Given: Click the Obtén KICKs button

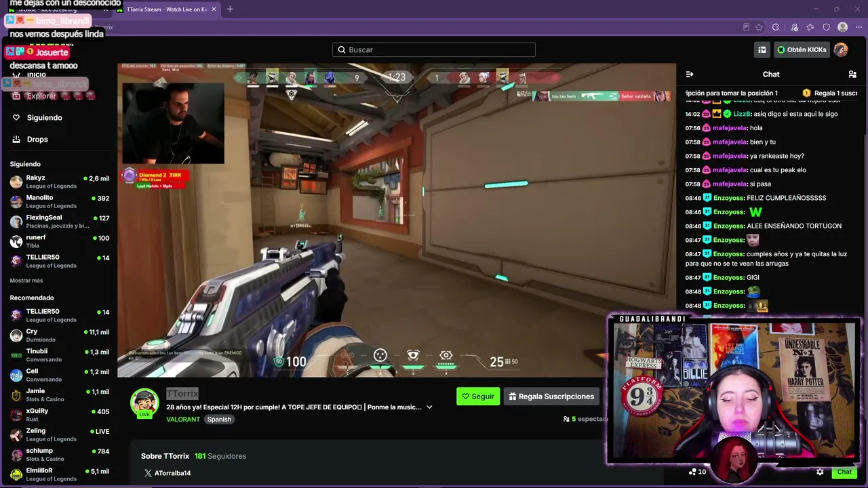Looking at the screenshot, I should click(802, 49).
